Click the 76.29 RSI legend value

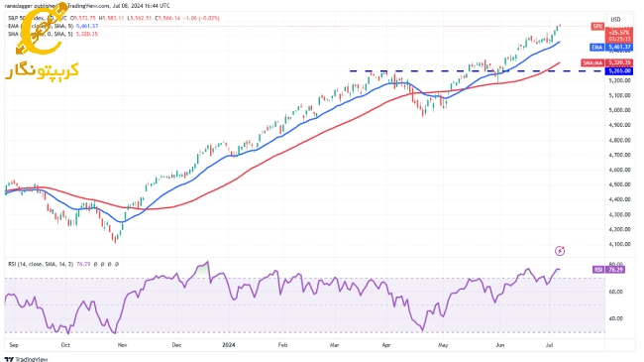pyautogui.click(x=83, y=264)
